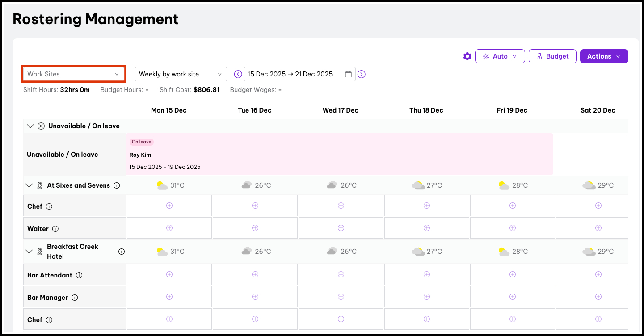
Task: Open the Work Sites filter dropdown
Action: coord(73,74)
